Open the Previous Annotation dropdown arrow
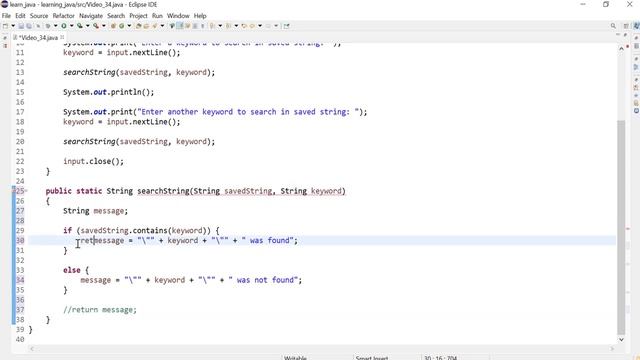The image size is (640, 360). (236, 26)
